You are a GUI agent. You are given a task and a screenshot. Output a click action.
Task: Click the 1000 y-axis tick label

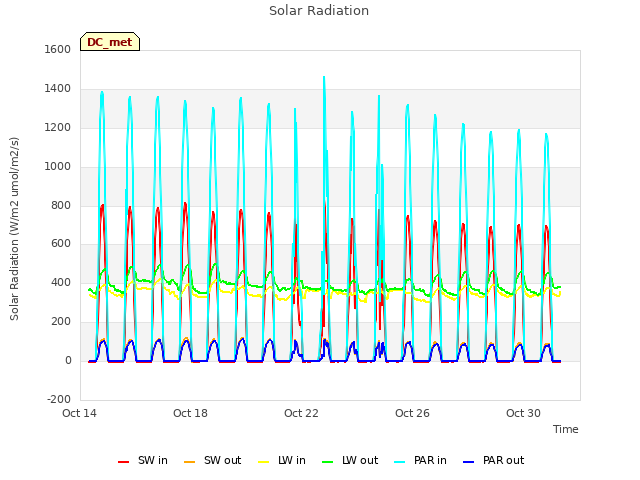pyautogui.click(x=58, y=167)
